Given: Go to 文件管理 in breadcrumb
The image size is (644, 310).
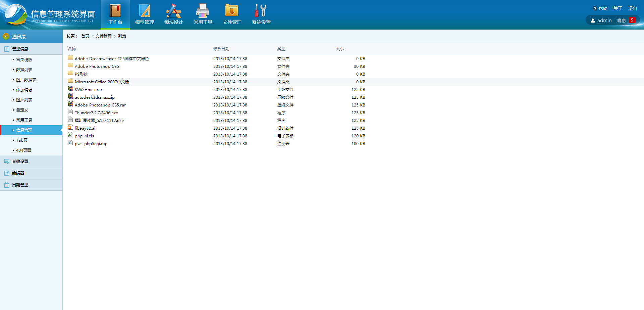Looking at the screenshot, I should tap(104, 36).
